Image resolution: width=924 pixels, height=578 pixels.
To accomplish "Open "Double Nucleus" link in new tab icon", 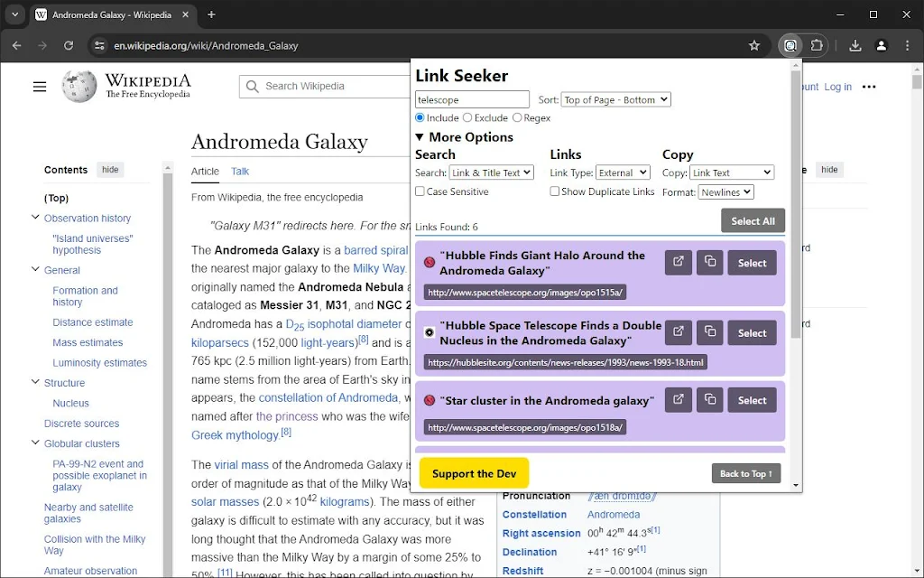I will [x=679, y=332].
